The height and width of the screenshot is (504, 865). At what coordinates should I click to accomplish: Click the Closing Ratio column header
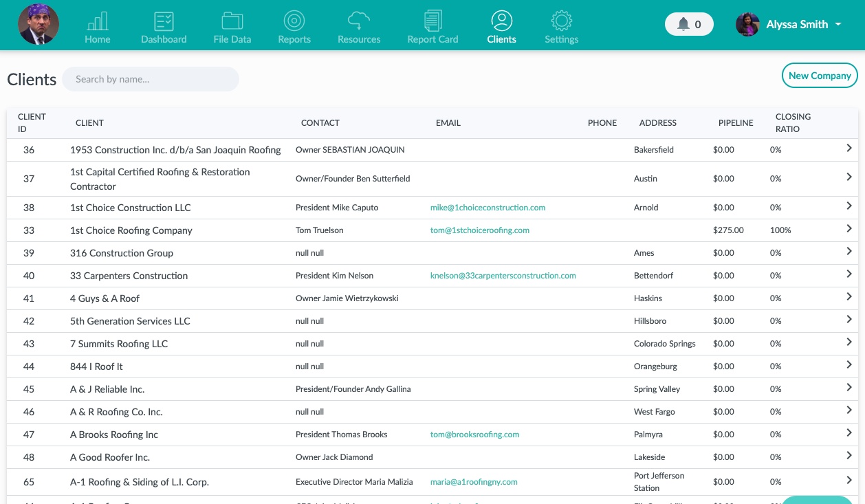[x=793, y=122]
